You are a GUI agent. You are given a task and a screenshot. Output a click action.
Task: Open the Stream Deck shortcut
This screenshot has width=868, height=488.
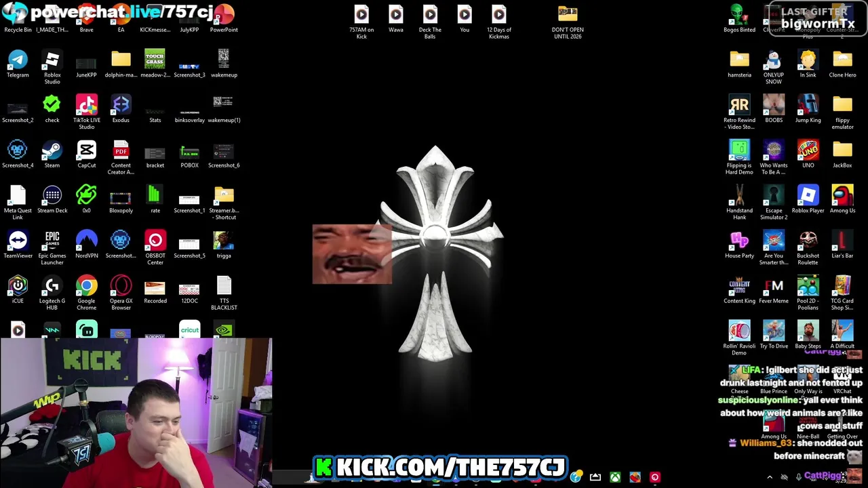tap(52, 199)
